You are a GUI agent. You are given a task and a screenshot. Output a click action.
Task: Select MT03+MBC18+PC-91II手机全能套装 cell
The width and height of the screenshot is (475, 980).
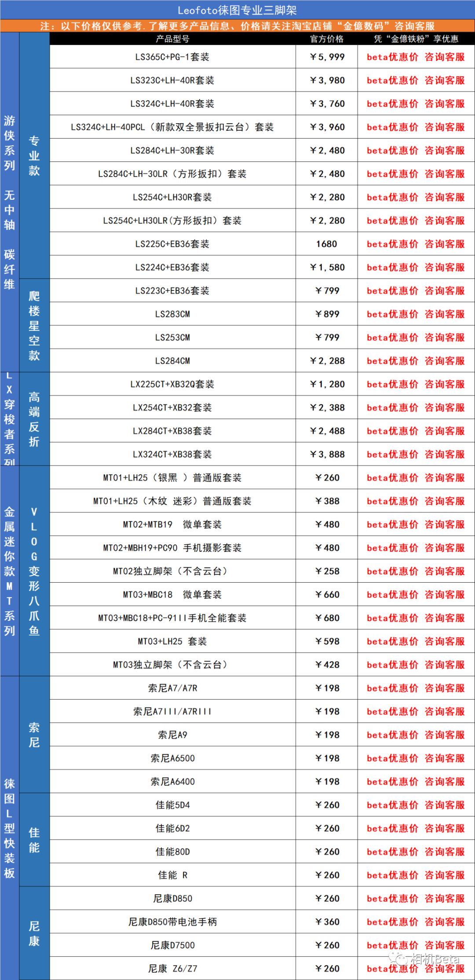pyautogui.click(x=172, y=617)
